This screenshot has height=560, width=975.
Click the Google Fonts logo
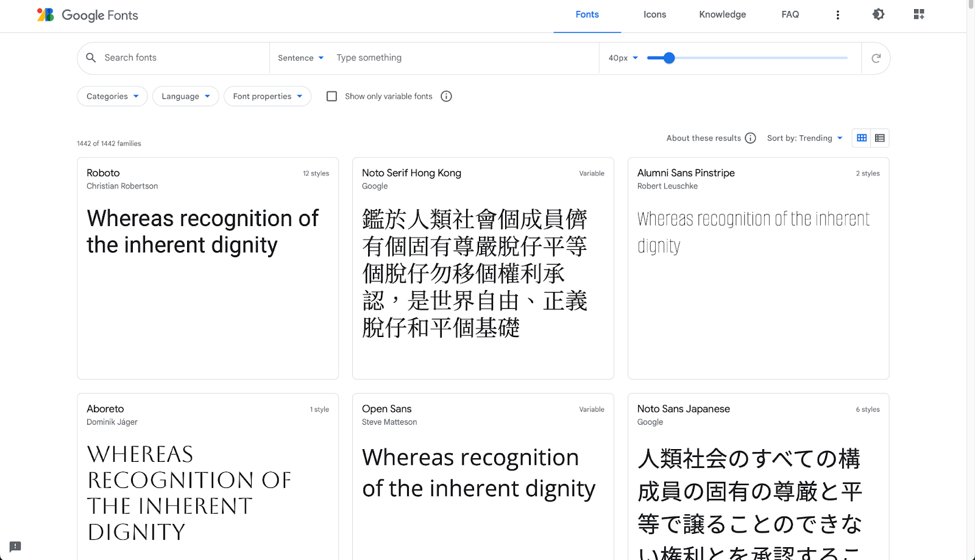88,15
